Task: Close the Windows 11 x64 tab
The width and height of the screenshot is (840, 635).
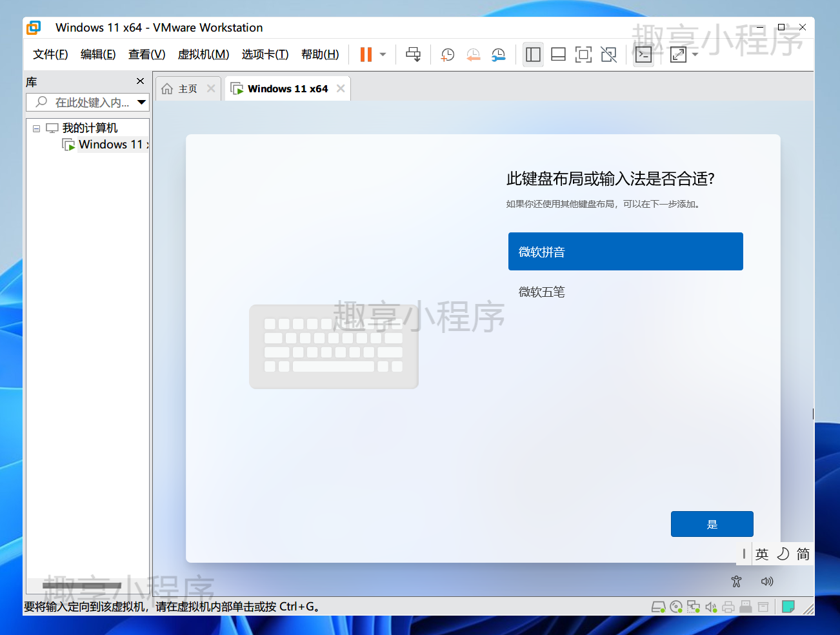Action: (341, 88)
